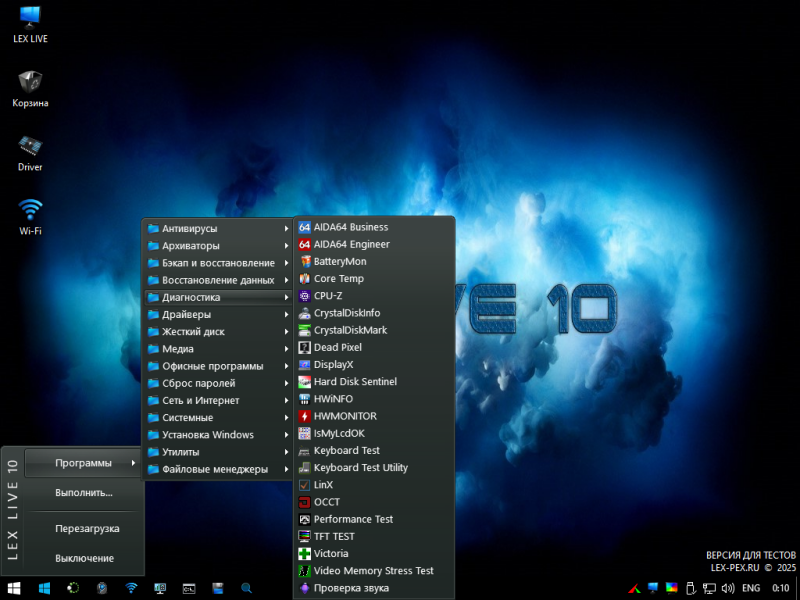
Task: Click Перезагрузка to restart
Action: (x=87, y=528)
